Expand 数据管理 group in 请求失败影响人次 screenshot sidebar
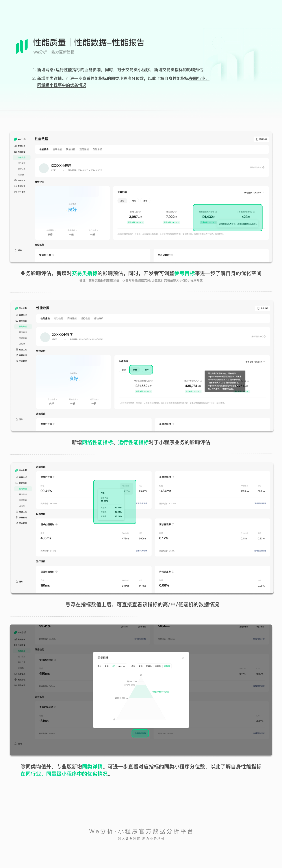Image resolution: width=282 pixels, height=868 pixels. 21,355
